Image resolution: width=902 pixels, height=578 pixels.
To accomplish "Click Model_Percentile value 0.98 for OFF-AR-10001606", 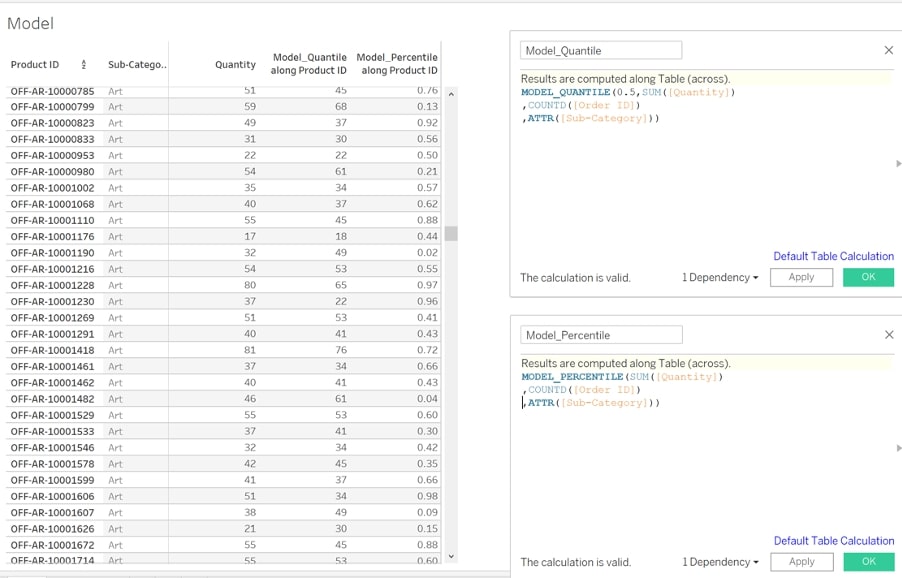I will [x=427, y=496].
